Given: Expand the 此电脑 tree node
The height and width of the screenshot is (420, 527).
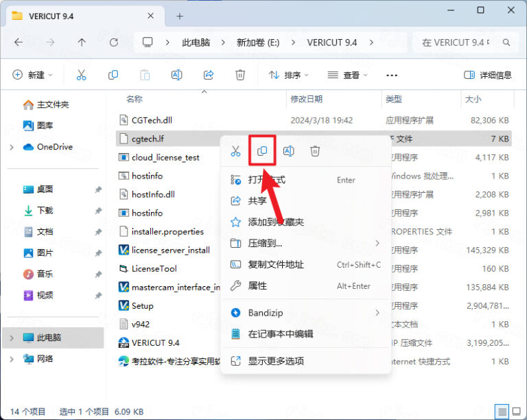Looking at the screenshot, I should pos(12,338).
